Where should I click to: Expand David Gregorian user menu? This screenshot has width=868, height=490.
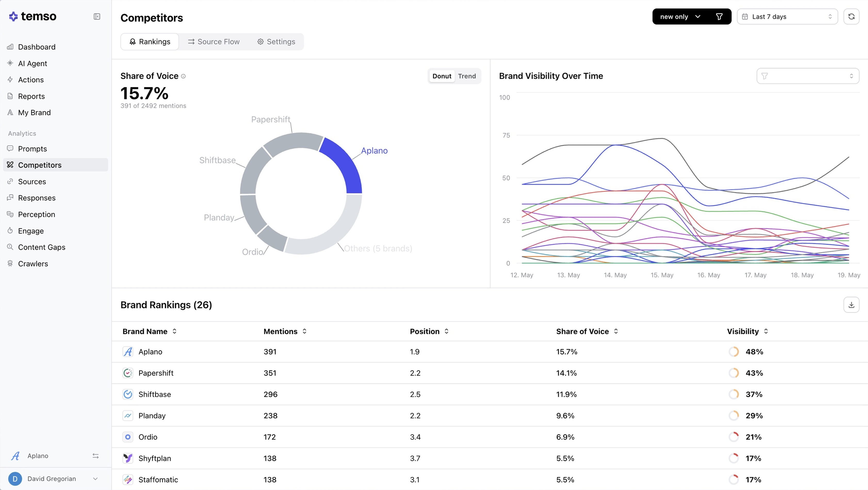coord(95,479)
